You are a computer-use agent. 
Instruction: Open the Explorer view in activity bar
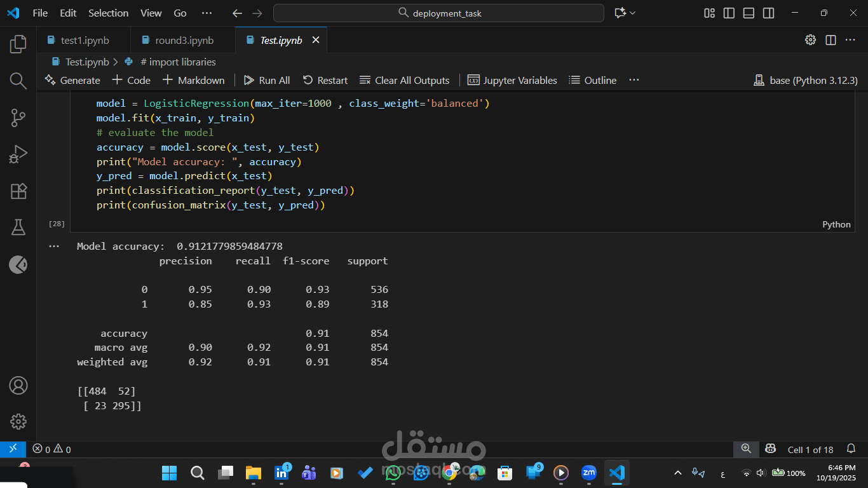[x=18, y=44]
